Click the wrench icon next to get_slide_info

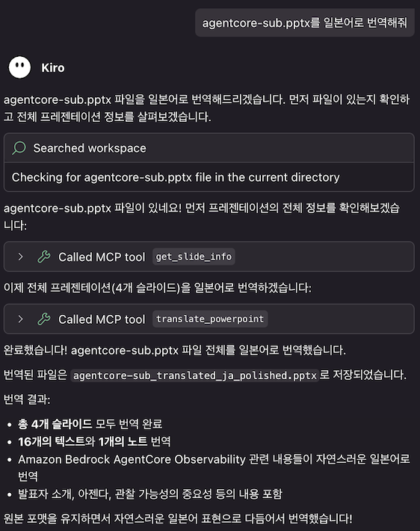(x=43, y=257)
